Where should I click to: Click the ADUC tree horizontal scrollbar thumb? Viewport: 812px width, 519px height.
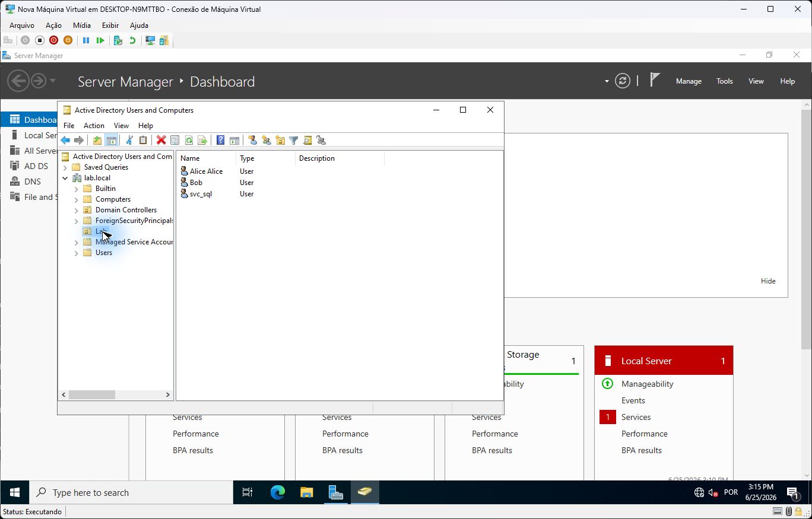click(91, 394)
